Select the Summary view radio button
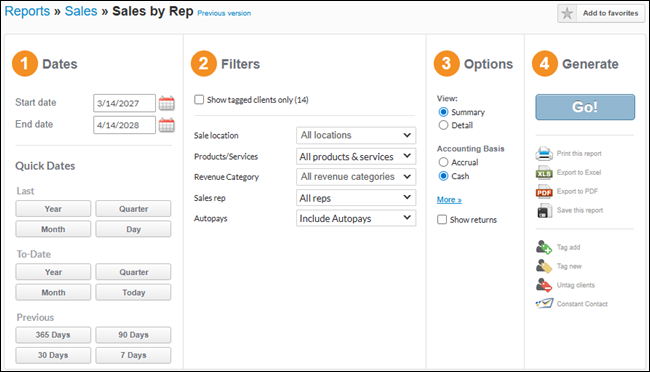Screen dimensions: 650x372 pos(443,112)
